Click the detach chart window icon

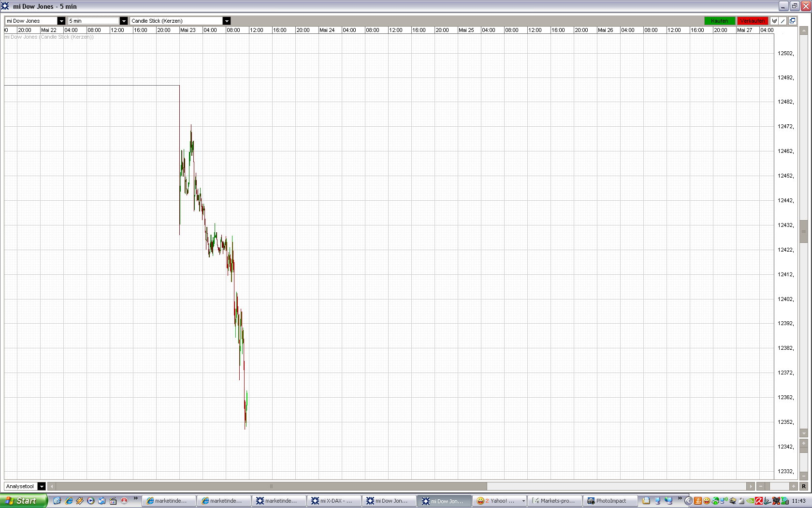coord(793,21)
